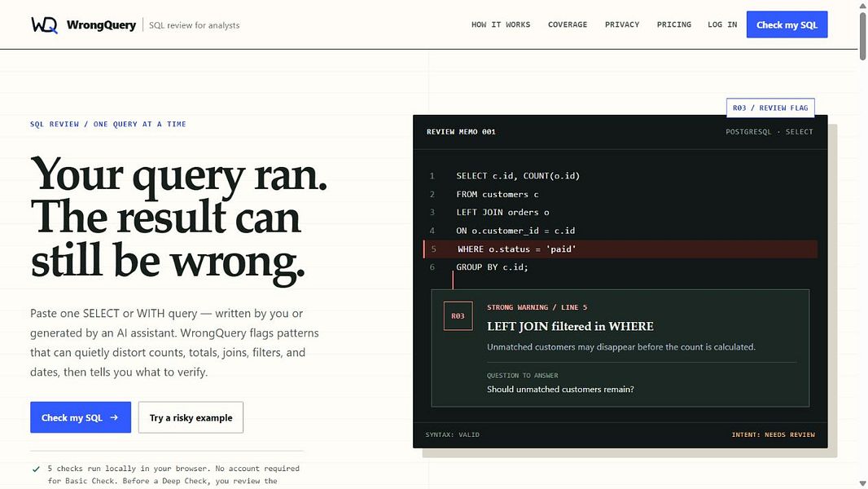The height and width of the screenshot is (489, 868).
Task: Click the WQ logo icon
Action: point(44,25)
